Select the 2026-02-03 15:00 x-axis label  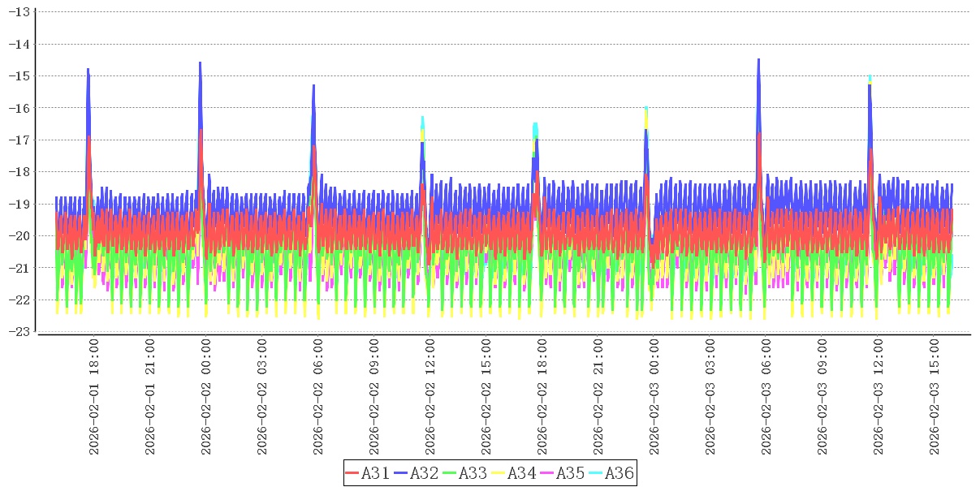coord(935,398)
